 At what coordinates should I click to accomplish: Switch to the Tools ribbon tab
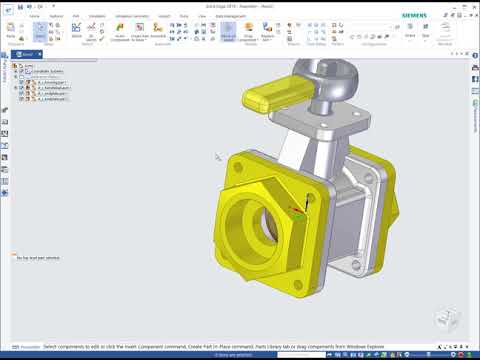coord(184,16)
